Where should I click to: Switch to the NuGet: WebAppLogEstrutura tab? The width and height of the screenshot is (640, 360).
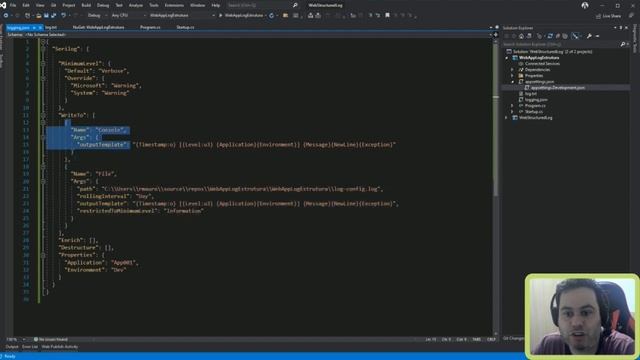98,27
